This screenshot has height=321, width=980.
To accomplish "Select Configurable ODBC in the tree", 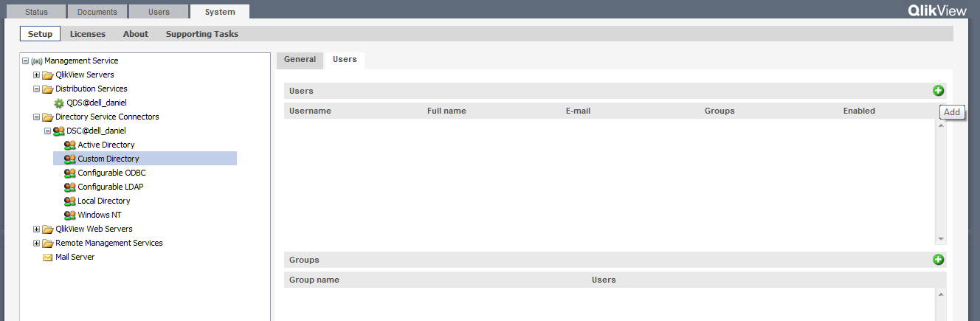I will click(x=112, y=173).
